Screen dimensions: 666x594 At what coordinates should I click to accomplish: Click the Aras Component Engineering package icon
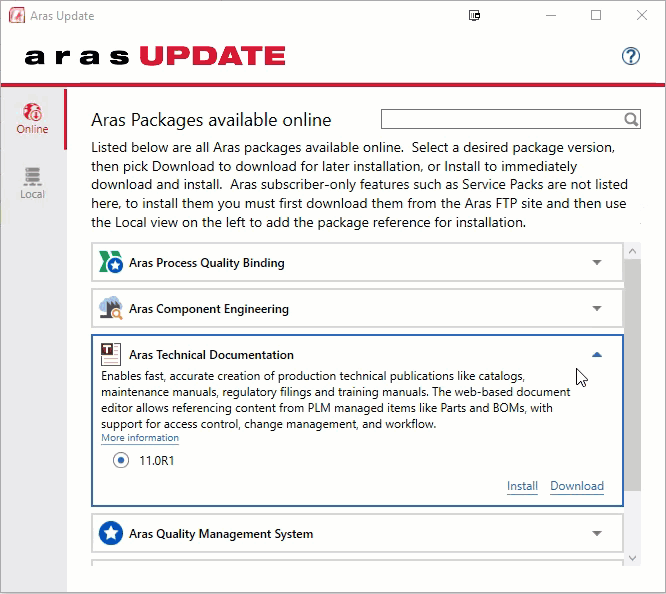click(111, 309)
